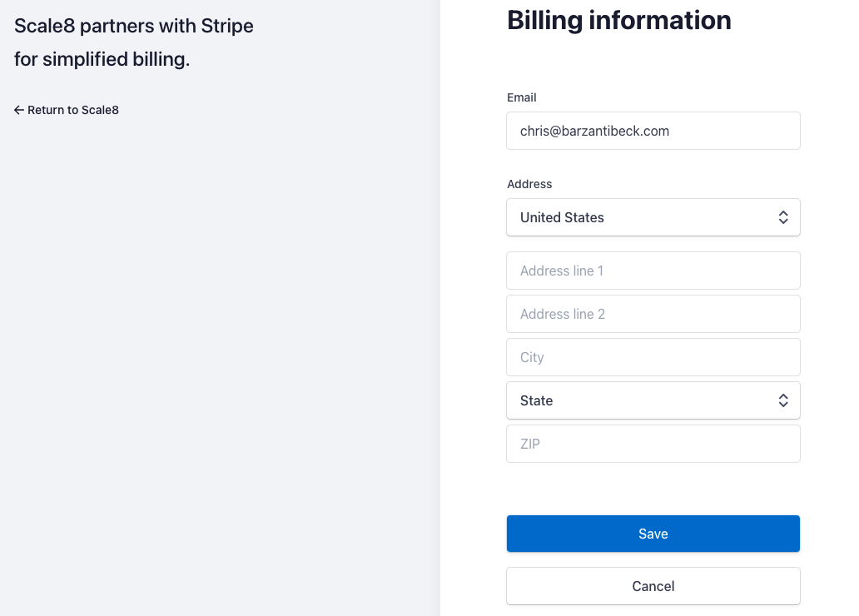859x616 pixels.
Task: Click the Billing information heading
Action: coord(618,20)
